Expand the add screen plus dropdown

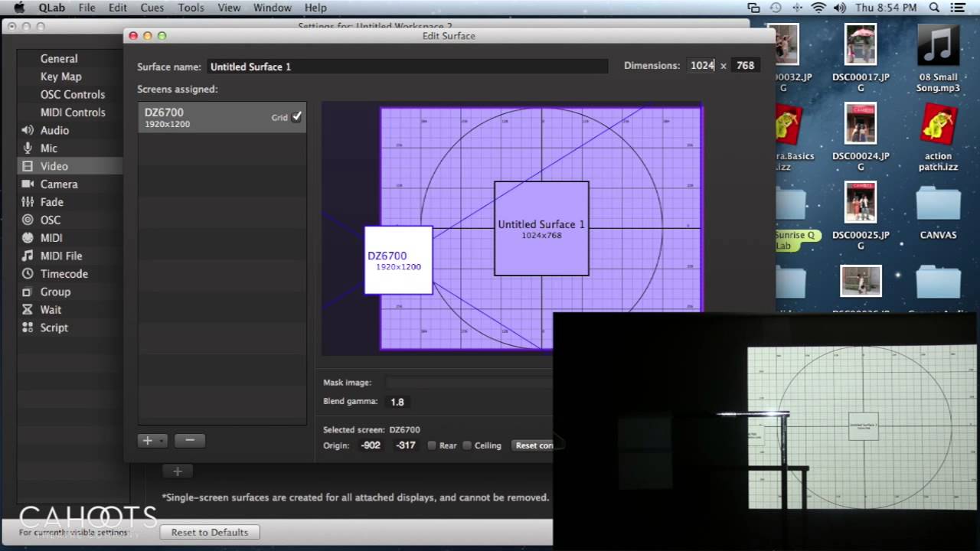click(152, 440)
